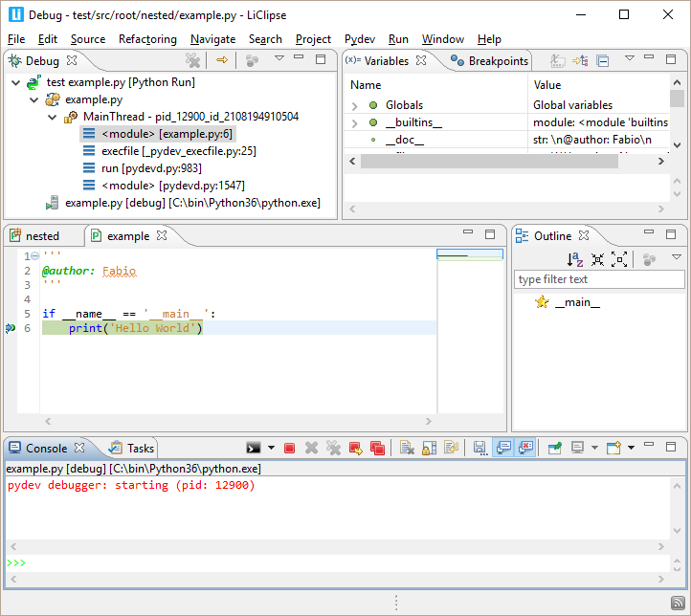The image size is (691, 616).
Task: Select 'example.py [debug]' python.exe process entry
Action: pyautogui.click(x=184, y=203)
